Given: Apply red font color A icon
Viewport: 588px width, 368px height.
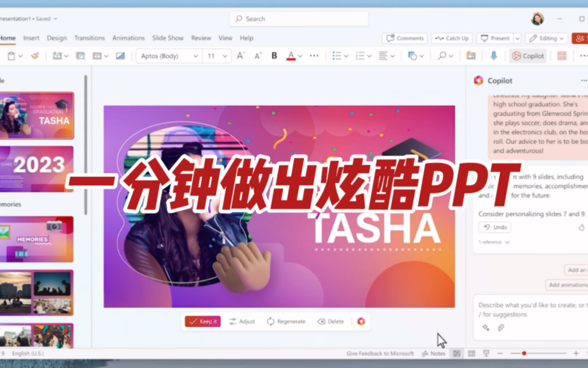Looking at the screenshot, I should [x=291, y=56].
